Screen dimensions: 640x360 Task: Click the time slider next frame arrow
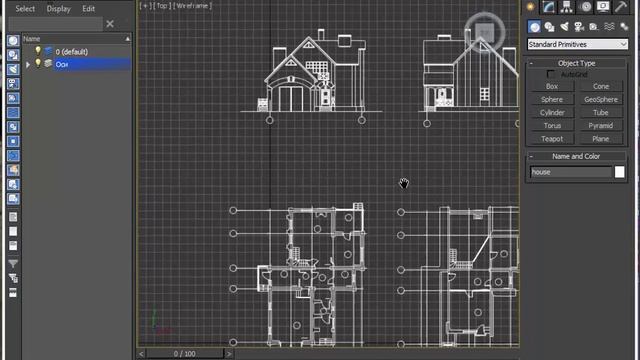pos(229,354)
